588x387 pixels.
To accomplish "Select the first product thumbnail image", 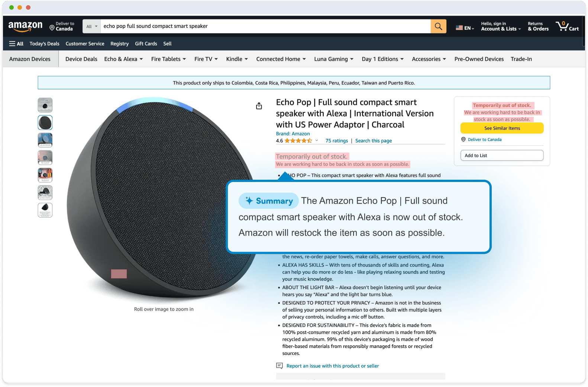I will 45,105.
